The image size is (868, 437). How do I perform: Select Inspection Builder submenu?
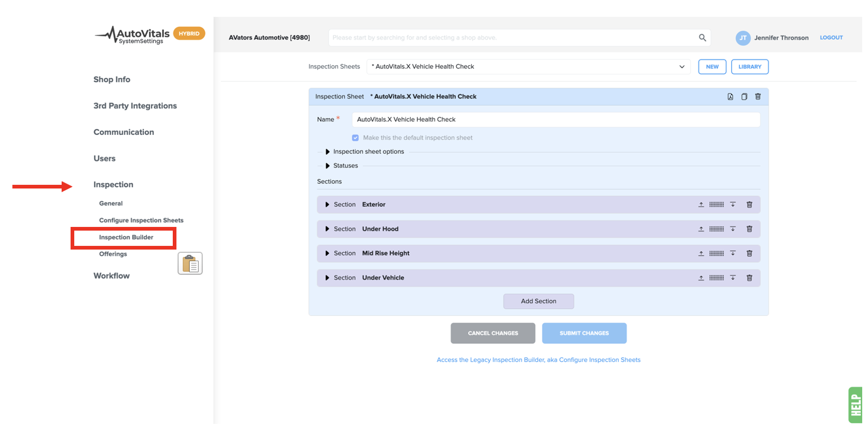(126, 237)
